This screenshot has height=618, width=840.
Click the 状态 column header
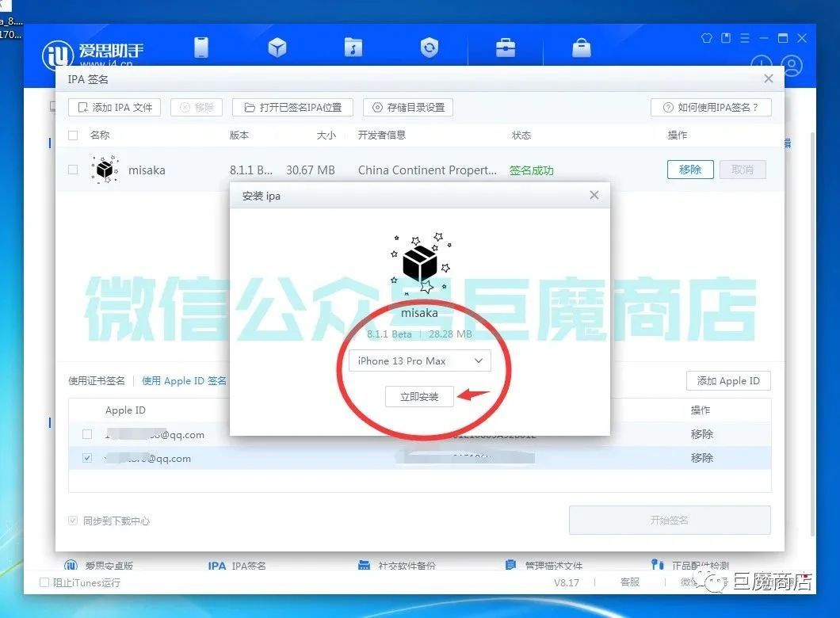pos(521,135)
